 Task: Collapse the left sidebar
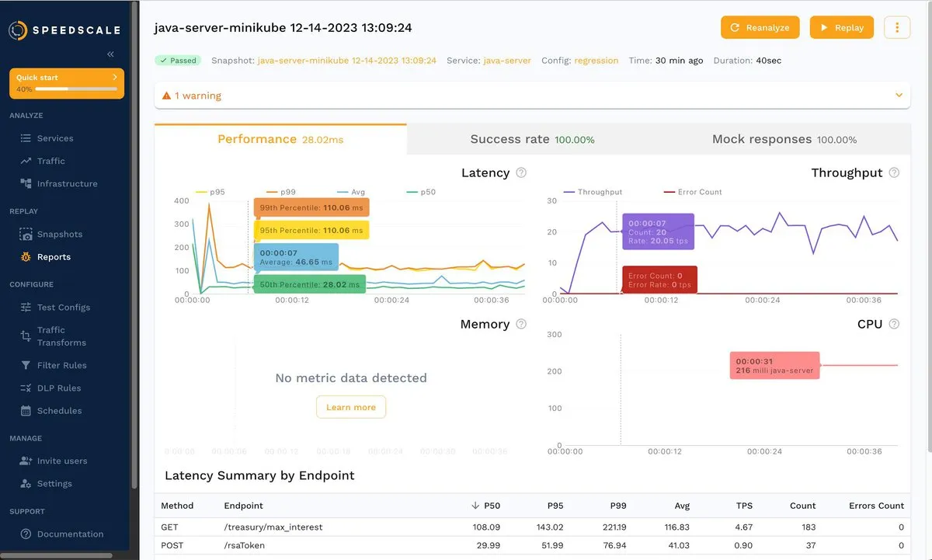click(x=110, y=54)
